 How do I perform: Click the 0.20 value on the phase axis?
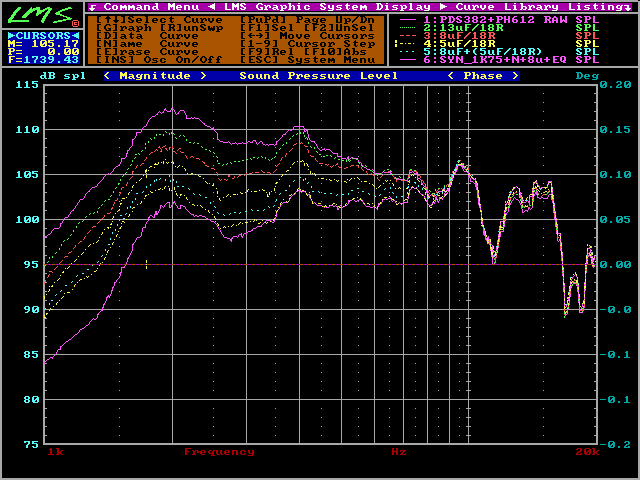[x=615, y=85]
